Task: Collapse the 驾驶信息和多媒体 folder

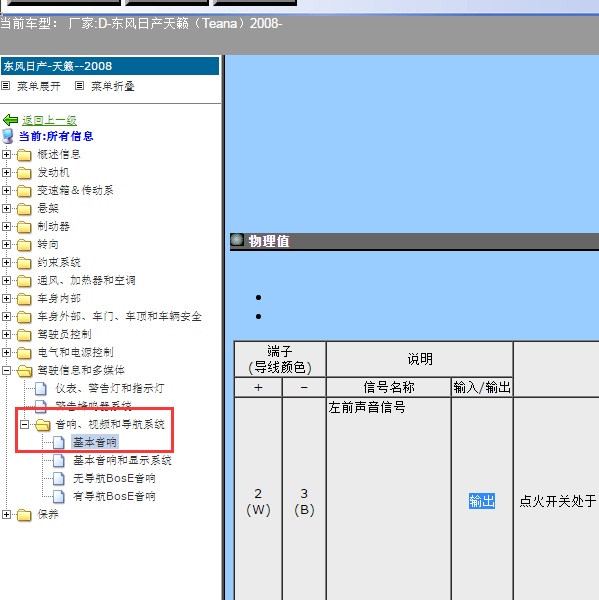Action: coord(6,370)
